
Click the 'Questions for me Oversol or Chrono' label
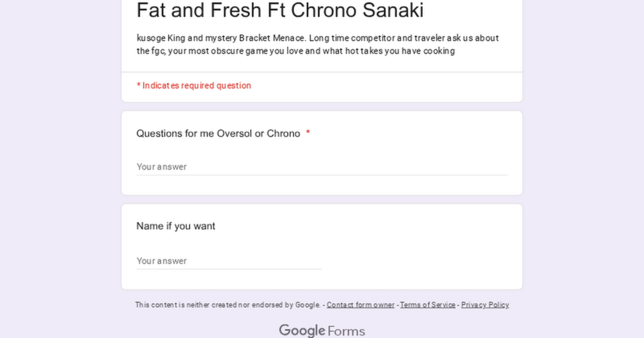coord(218,133)
